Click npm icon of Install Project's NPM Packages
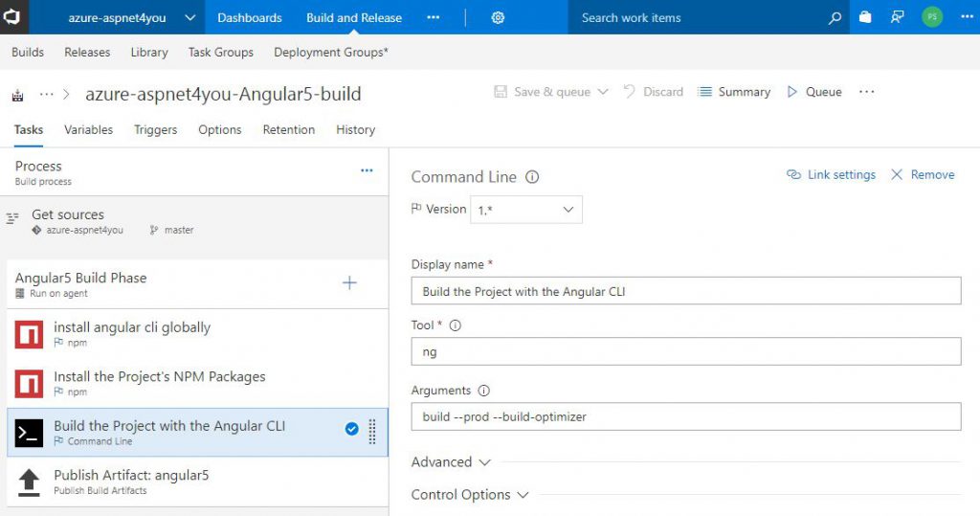 click(29, 384)
